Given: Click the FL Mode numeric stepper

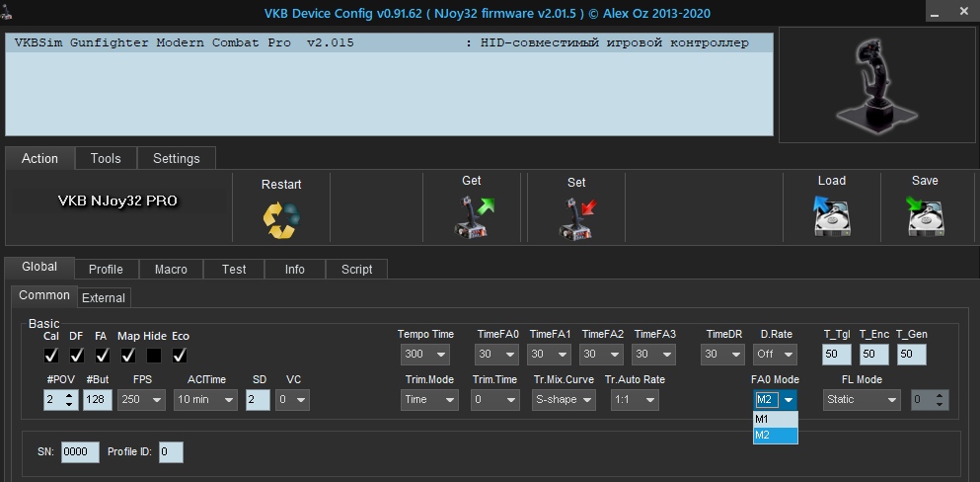Looking at the screenshot, I should tap(930, 399).
